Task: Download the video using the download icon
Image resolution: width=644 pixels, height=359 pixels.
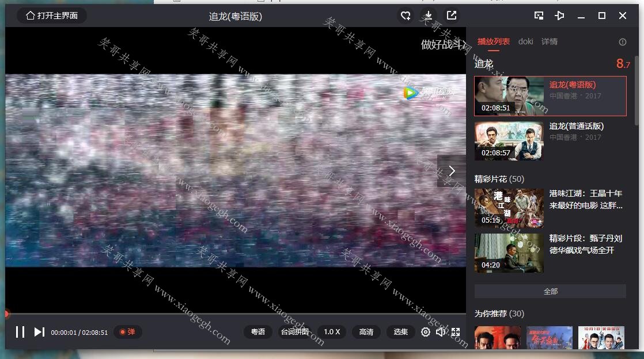Action: [428, 16]
